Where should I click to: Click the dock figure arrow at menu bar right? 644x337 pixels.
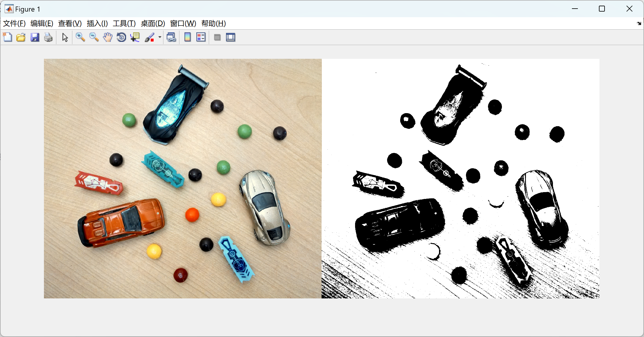click(639, 23)
